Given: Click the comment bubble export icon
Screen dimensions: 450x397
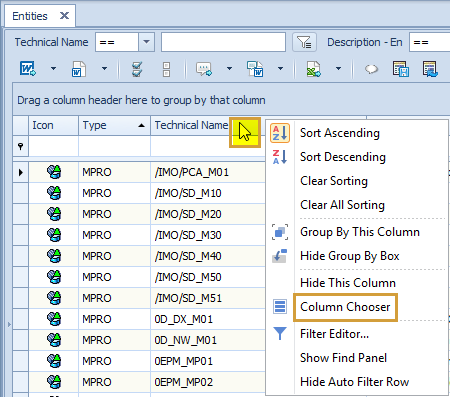Looking at the screenshot, I should coord(204,69).
